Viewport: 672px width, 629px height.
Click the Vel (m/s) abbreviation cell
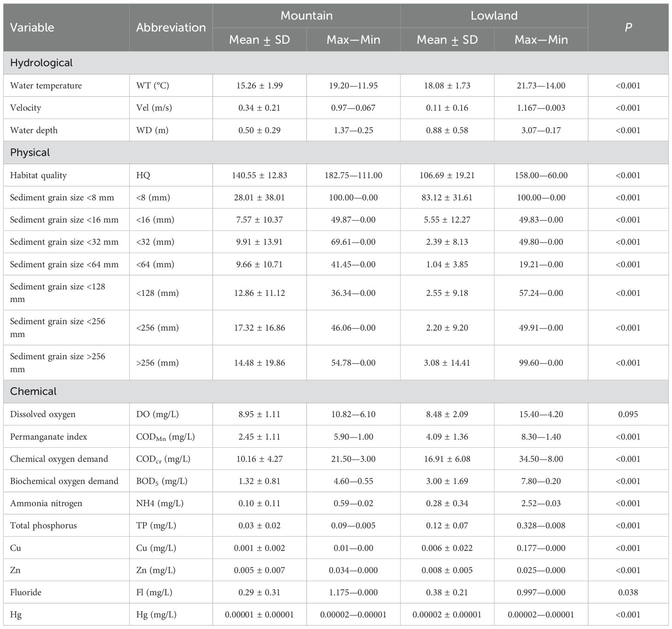tap(153, 108)
